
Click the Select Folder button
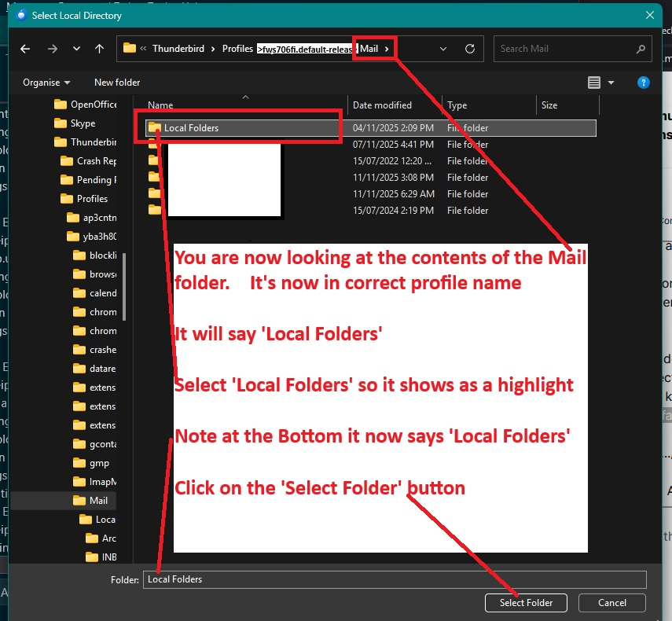click(x=526, y=603)
